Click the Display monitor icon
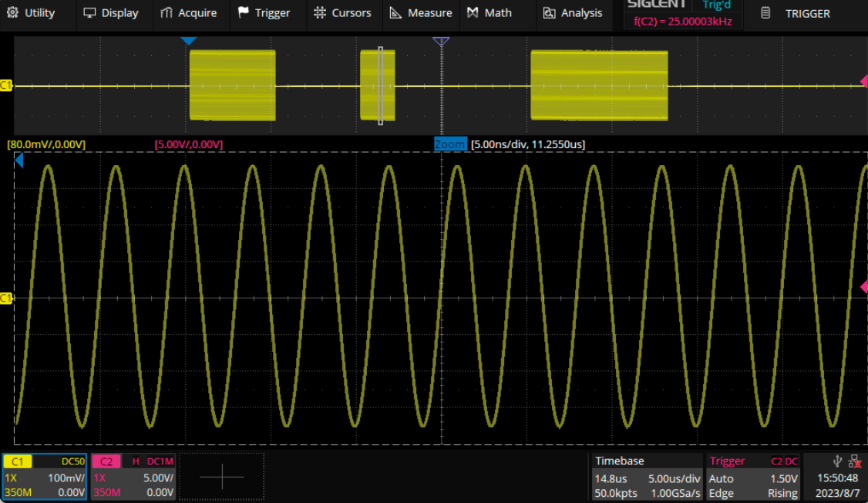This screenshot has height=503, width=868. tap(90, 13)
